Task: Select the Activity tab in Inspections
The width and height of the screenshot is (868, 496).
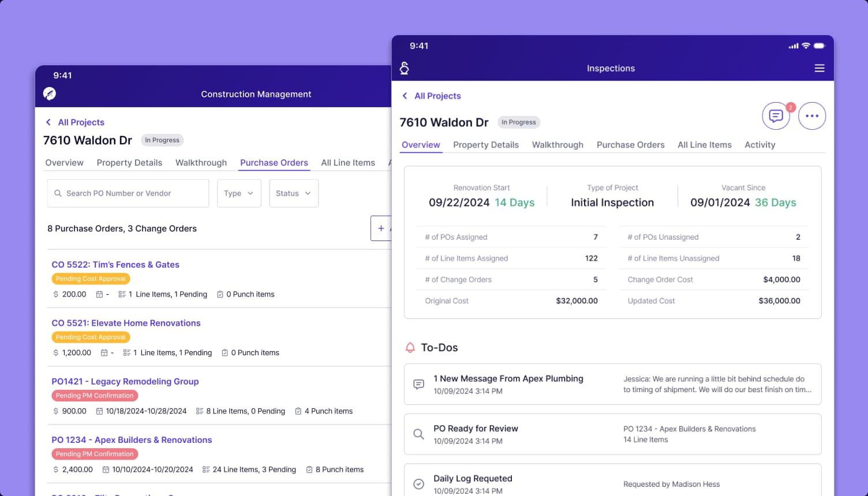Action: click(759, 145)
